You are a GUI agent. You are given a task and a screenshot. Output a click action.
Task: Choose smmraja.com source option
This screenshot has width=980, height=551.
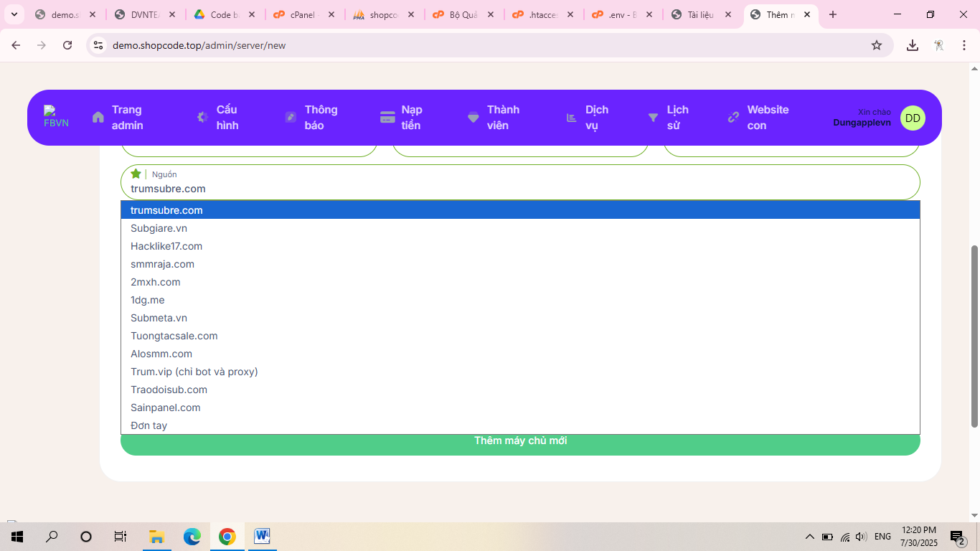click(520, 264)
